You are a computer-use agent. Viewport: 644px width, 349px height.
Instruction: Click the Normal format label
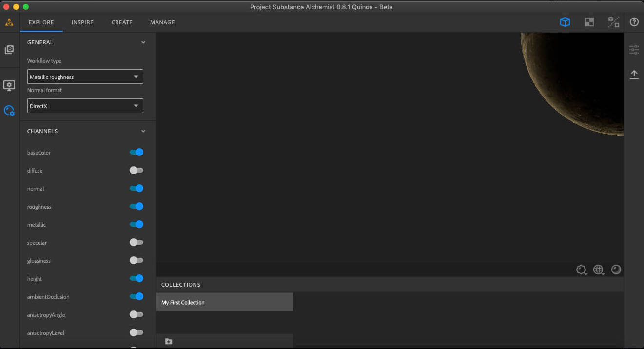click(45, 90)
